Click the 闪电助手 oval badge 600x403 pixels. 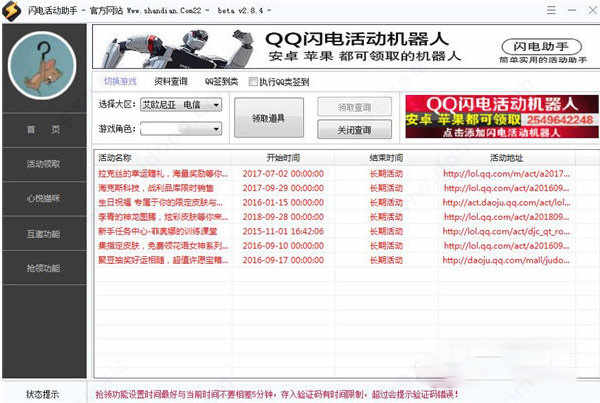[541, 47]
